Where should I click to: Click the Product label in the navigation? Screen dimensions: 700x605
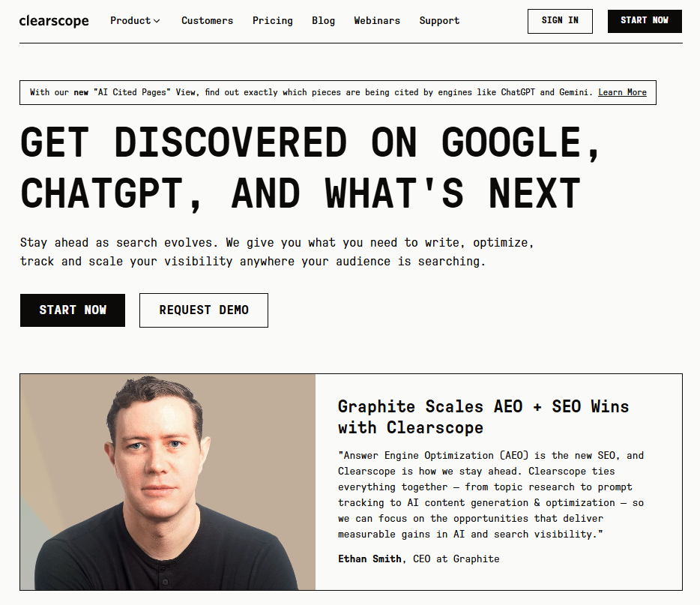click(130, 21)
